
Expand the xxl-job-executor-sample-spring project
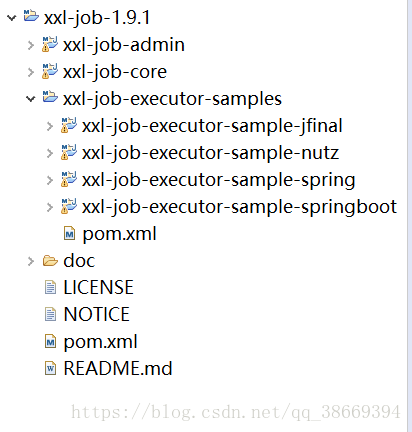(x=50, y=180)
